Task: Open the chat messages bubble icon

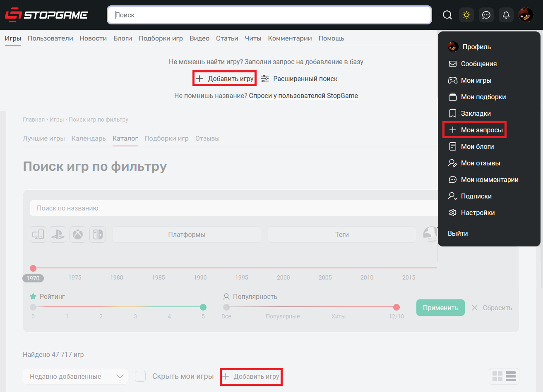Action: click(486, 15)
